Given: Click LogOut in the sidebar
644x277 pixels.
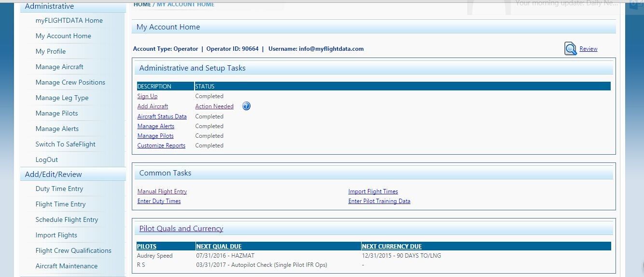Looking at the screenshot, I should click(x=47, y=160).
